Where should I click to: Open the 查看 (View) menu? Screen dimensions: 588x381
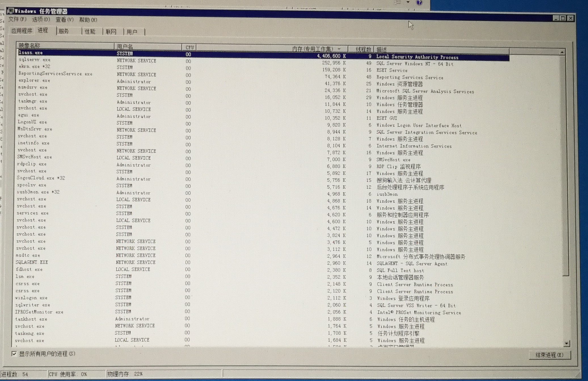(x=64, y=20)
